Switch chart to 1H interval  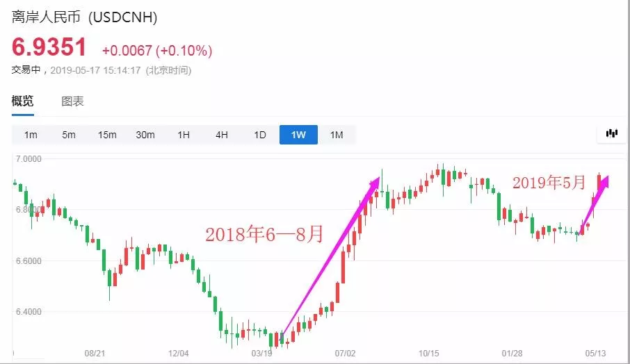pos(184,135)
